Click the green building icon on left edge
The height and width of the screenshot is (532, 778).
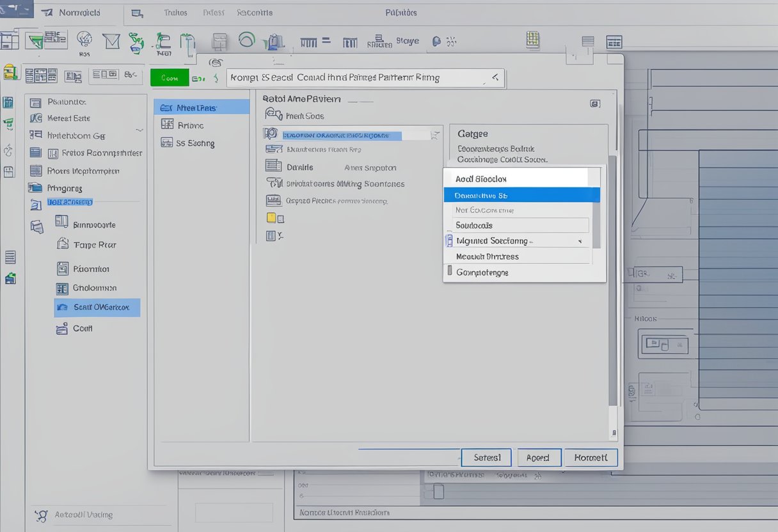coord(10,278)
